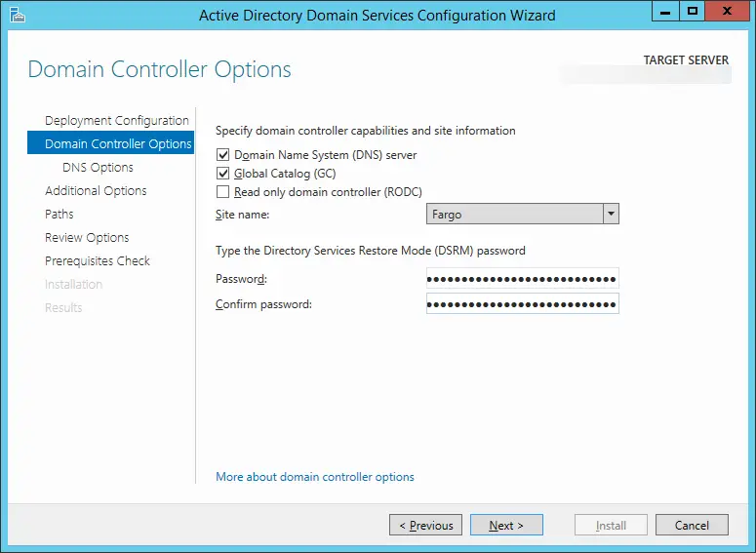This screenshot has width=756, height=553.
Task: Open the Site name dropdown arrow
Action: point(611,214)
